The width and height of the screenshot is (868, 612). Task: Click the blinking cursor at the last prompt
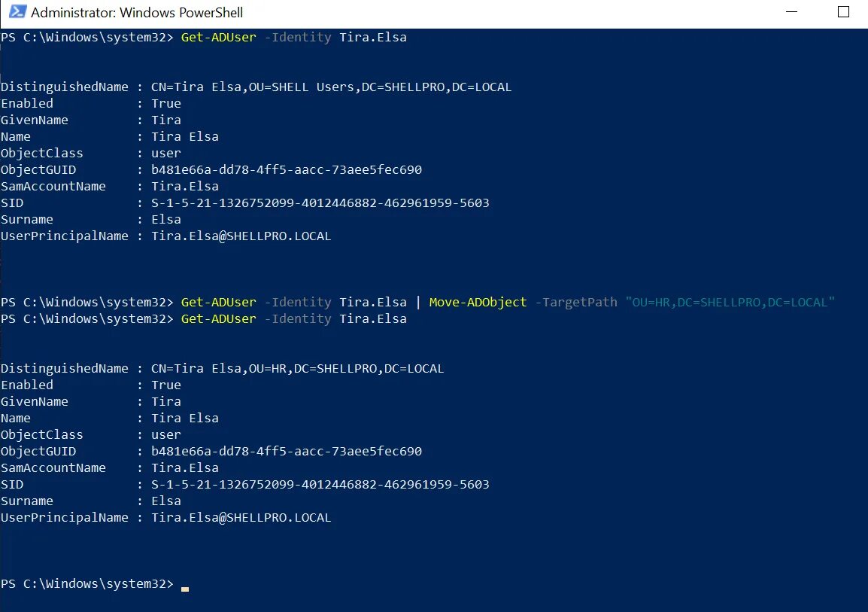pyautogui.click(x=185, y=589)
